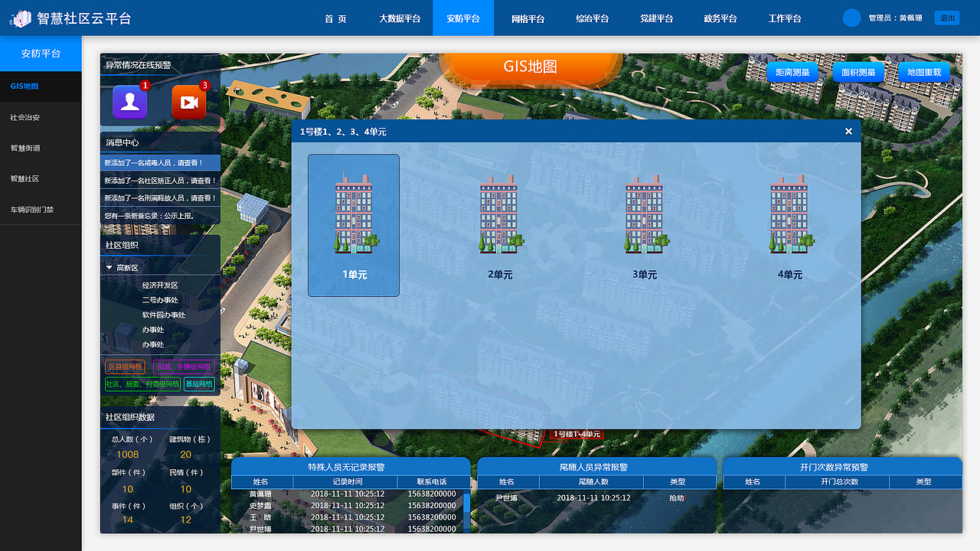Click the 事件 value 14
This screenshot has height=551, width=980.
128,520
